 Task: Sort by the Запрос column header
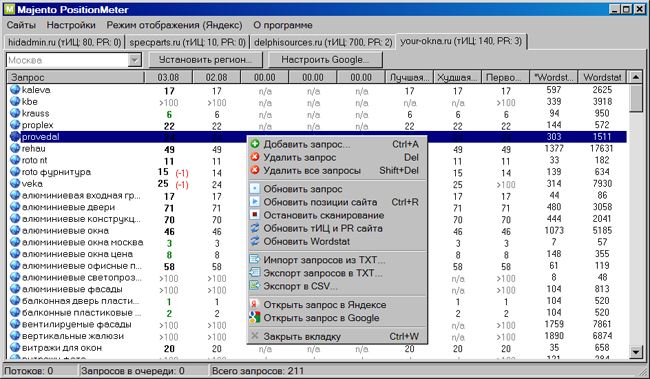pyautogui.click(x=75, y=77)
